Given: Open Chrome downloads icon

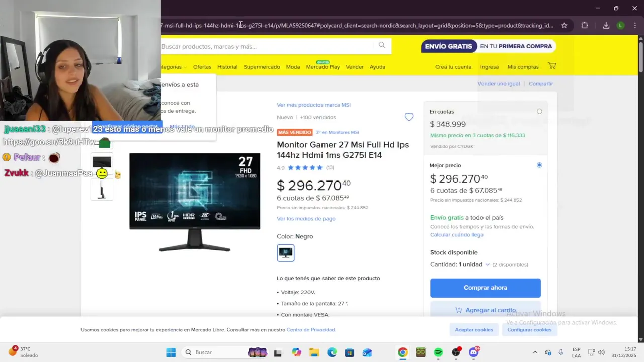Looking at the screenshot, I should [x=606, y=25].
